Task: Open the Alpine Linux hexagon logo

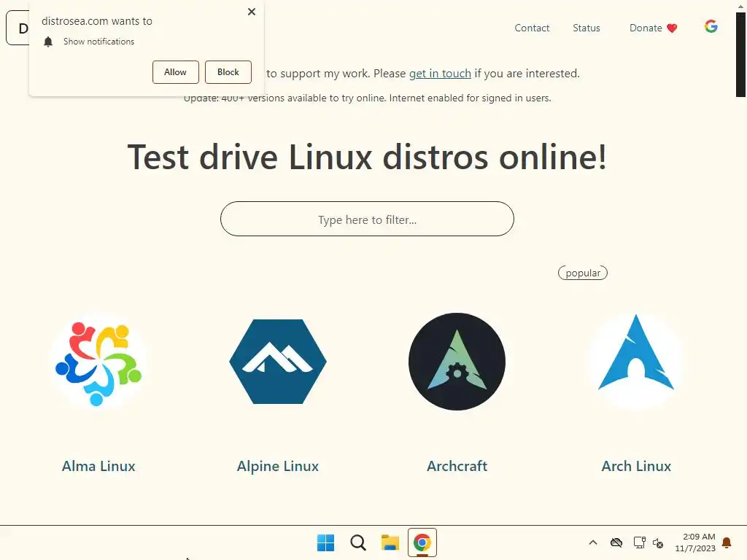Action: tap(278, 362)
